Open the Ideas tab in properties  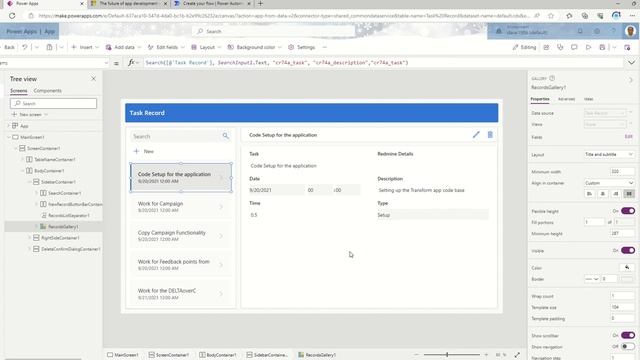click(589, 99)
